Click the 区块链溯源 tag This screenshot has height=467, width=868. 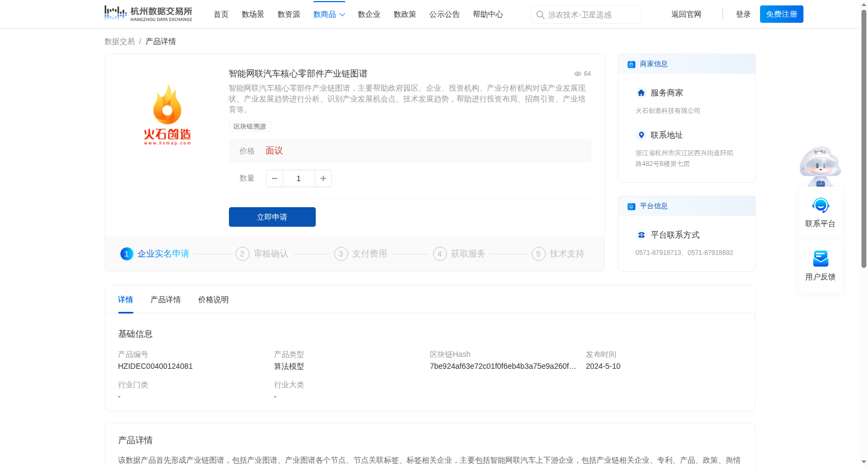click(x=250, y=126)
